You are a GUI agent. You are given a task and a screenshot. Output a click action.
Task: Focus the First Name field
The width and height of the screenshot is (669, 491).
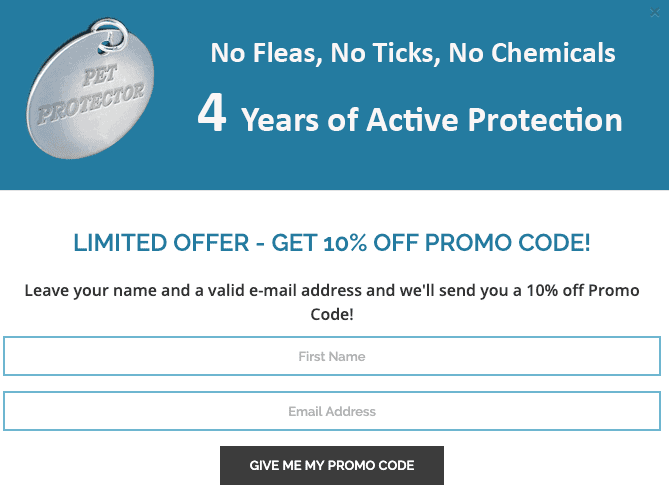coord(332,356)
